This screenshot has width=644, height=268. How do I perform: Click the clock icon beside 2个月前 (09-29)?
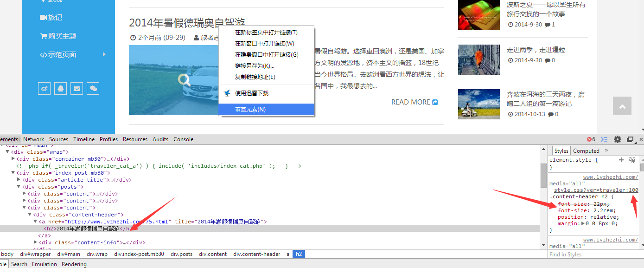[133, 38]
